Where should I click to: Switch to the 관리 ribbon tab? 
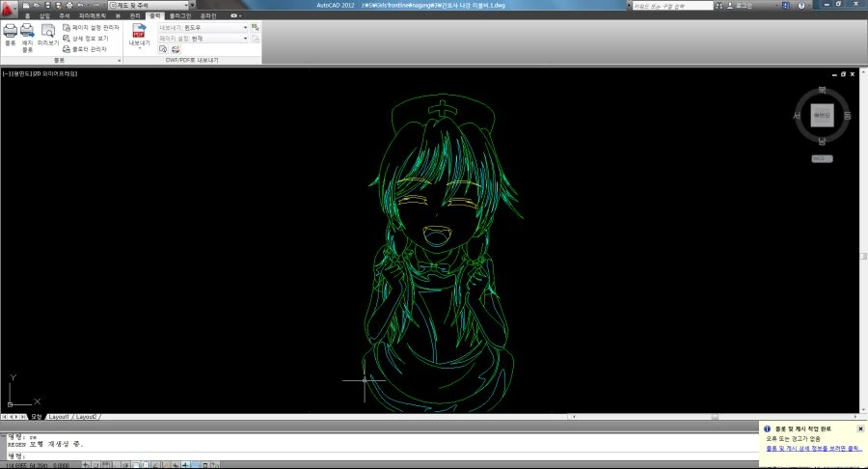[134, 16]
